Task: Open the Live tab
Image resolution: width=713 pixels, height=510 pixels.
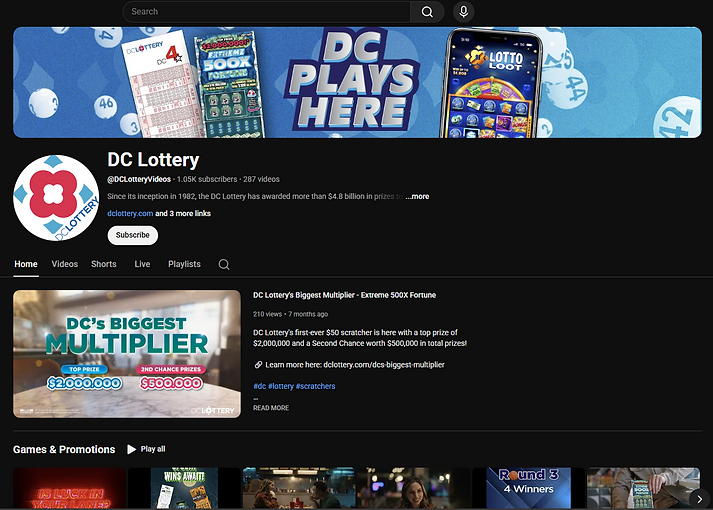Action: pos(142,264)
